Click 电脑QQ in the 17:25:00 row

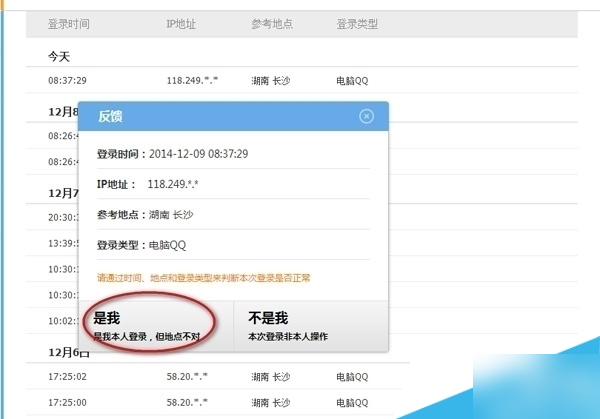click(352, 403)
